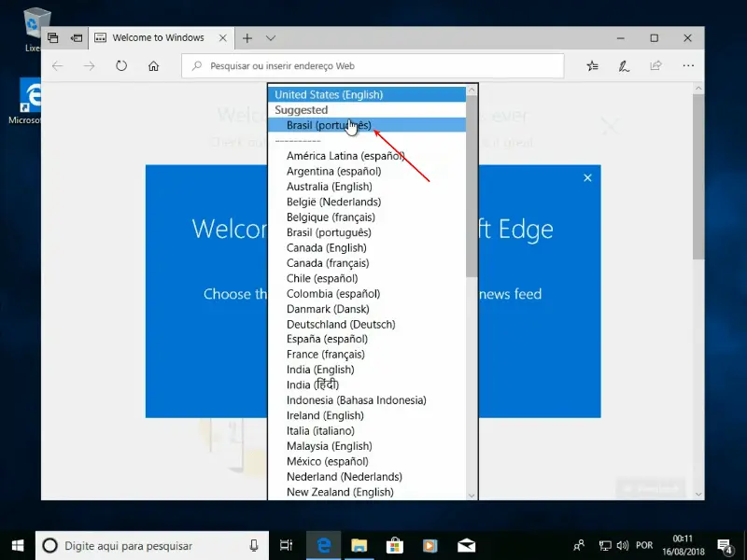Viewport: 747px width, 560px height.
Task: Open the media player taskbar icon
Action: [x=430, y=546]
